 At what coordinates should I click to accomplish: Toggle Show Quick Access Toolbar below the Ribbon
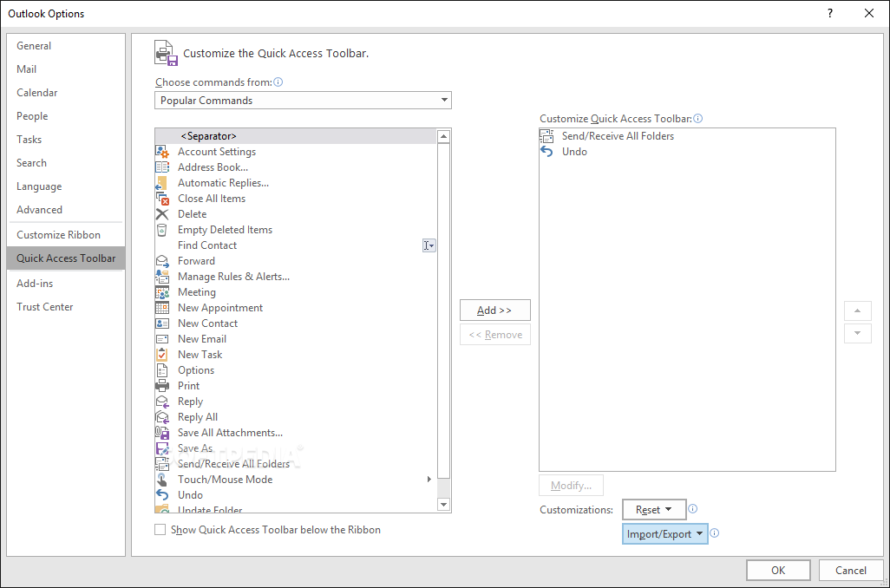160,530
